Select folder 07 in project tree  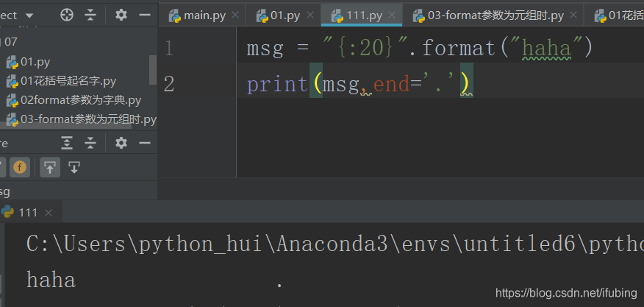click(x=11, y=41)
